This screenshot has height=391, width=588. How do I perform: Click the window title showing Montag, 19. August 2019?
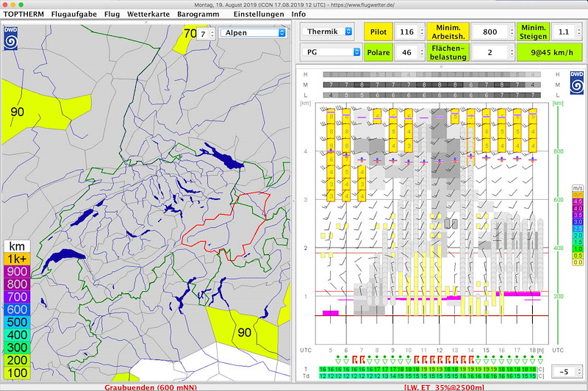tap(295, 5)
